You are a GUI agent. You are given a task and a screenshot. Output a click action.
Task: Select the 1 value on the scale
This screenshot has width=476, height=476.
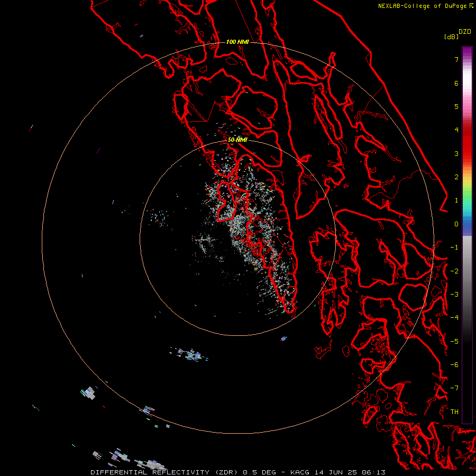[456, 200]
